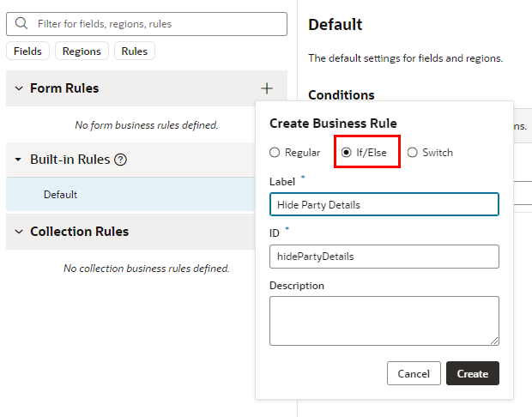532x417 pixels.
Task: Collapse the Collection Rules section
Action: click(x=18, y=232)
